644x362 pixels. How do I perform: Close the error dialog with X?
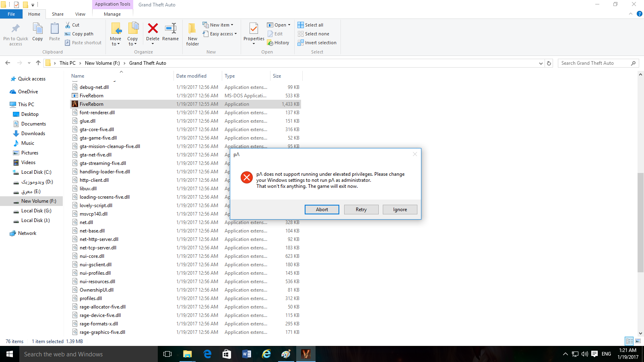coord(415,154)
